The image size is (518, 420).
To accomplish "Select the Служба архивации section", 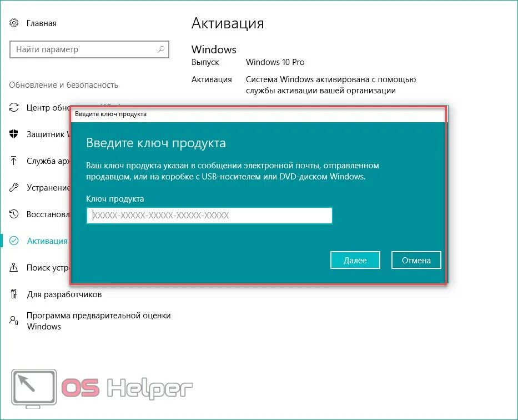I will [x=48, y=161].
